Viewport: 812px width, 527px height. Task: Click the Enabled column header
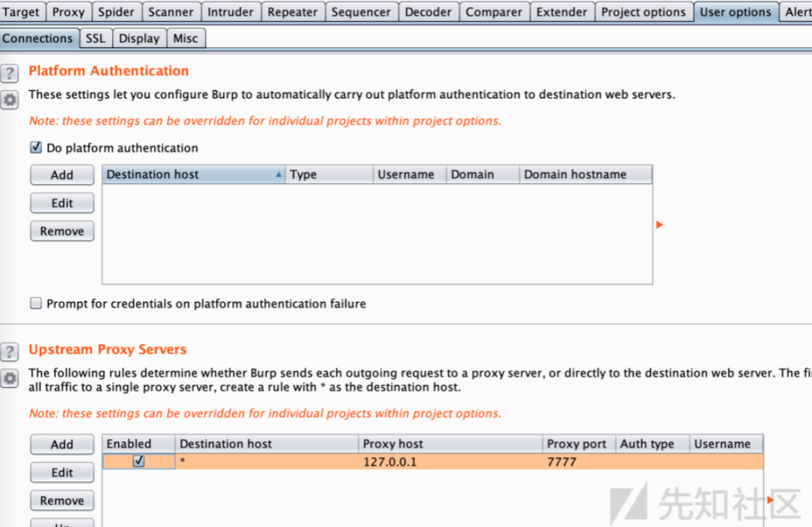[139, 444]
